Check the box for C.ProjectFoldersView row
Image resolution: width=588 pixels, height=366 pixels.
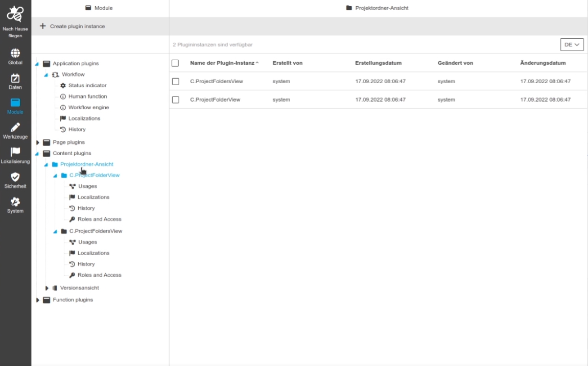point(175,82)
